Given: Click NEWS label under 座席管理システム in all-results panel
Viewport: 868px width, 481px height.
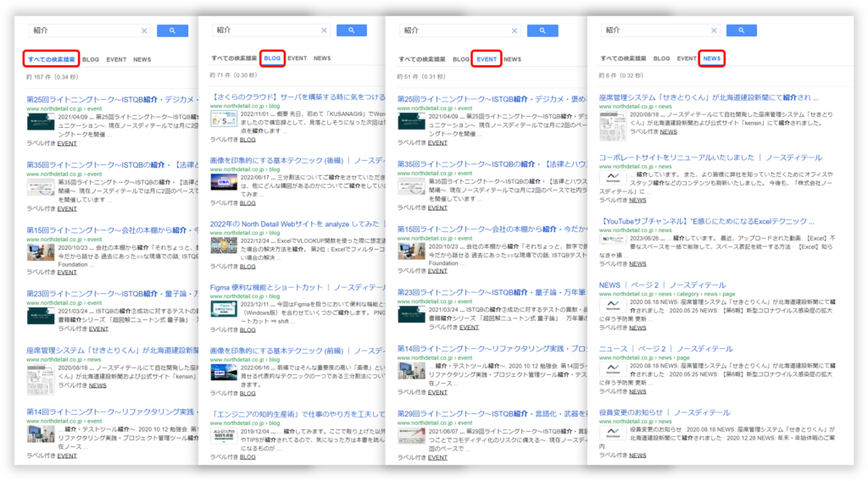Looking at the screenshot, I should [97, 386].
